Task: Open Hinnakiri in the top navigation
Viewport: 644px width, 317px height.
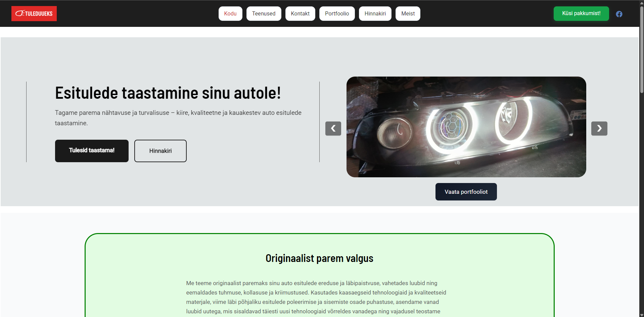Action: coord(375,13)
